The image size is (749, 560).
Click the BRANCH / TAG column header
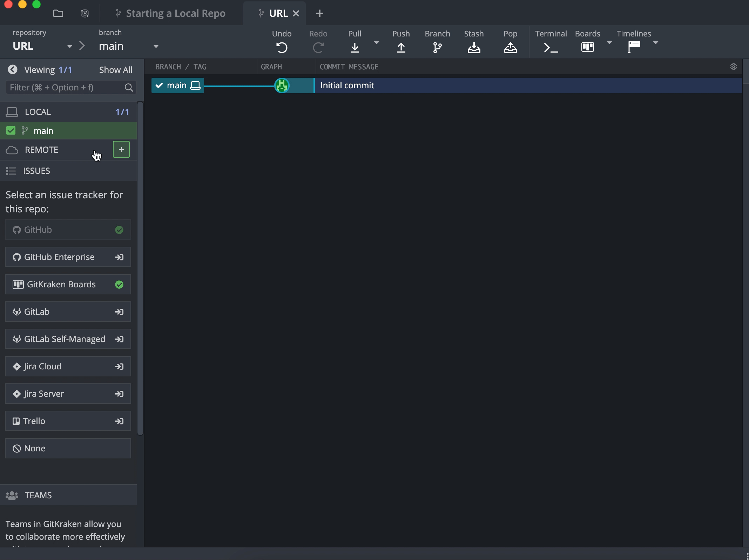coord(181,67)
